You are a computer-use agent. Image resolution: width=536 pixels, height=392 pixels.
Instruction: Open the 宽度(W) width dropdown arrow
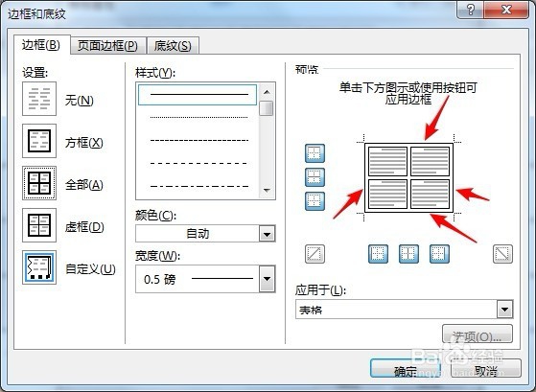267,279
